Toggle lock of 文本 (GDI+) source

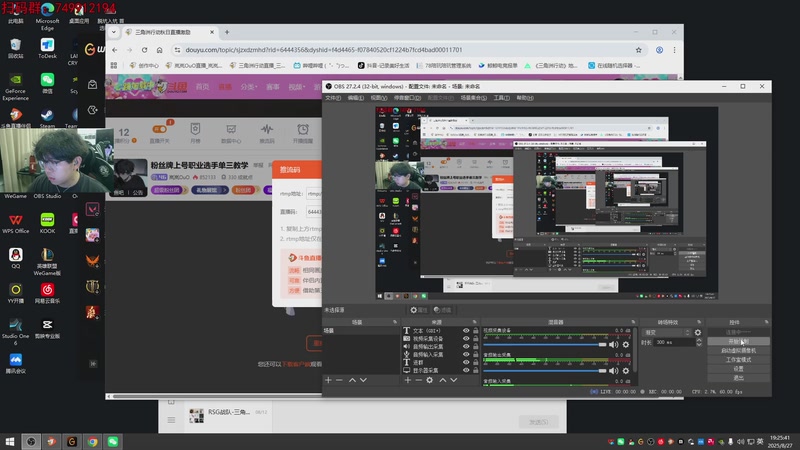click(x=476, y=331)
